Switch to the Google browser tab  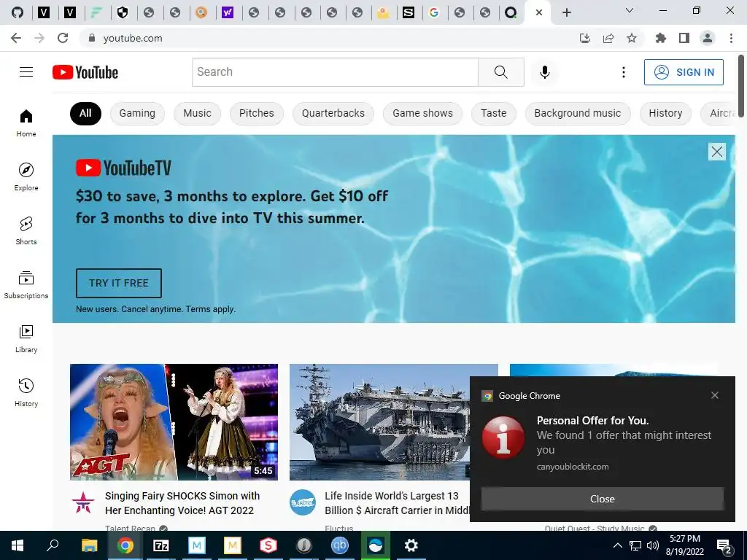pos(434,12)
